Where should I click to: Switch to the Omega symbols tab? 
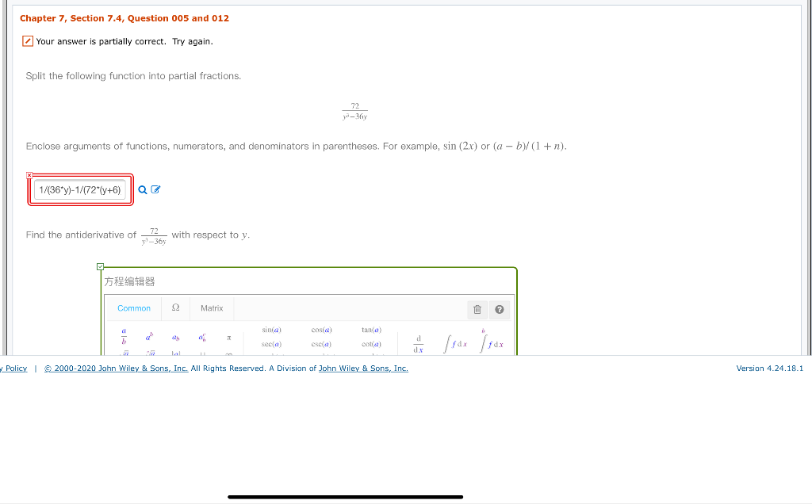(175, 308)
